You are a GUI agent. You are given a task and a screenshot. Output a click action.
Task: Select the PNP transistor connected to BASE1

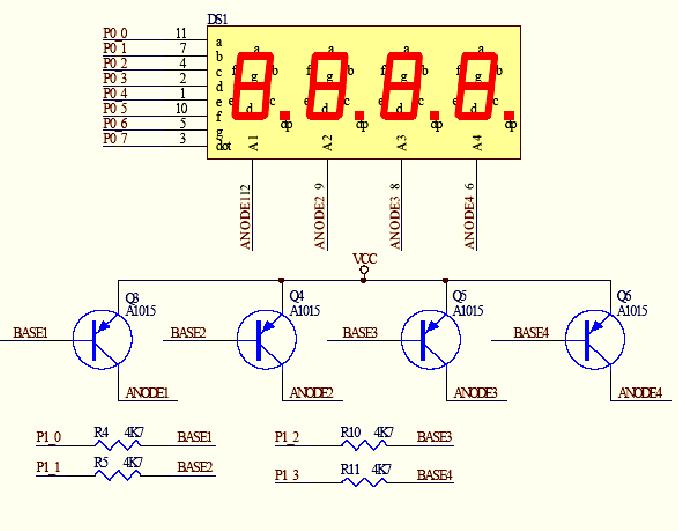pos(103,340)
